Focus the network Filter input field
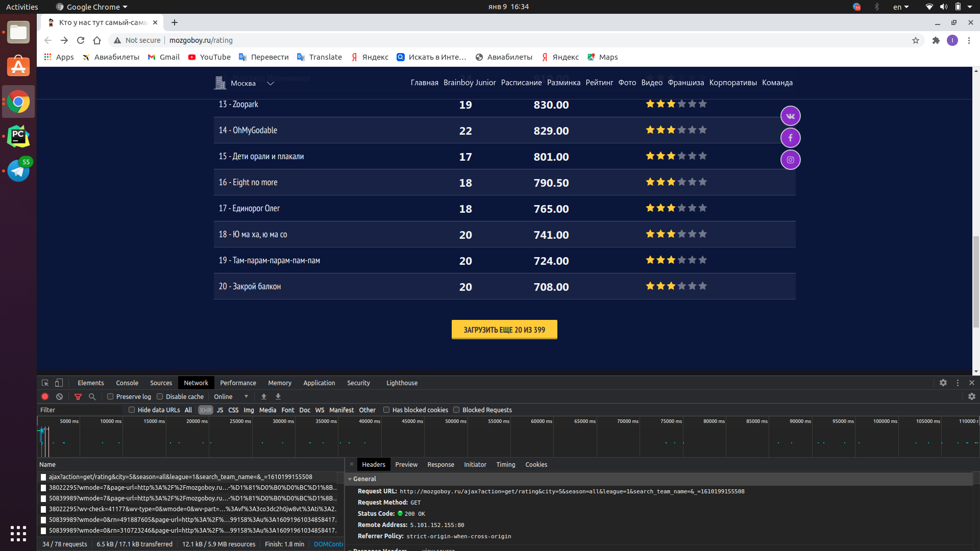The height and width of the screenshot is (551, 980). (80, 410)
